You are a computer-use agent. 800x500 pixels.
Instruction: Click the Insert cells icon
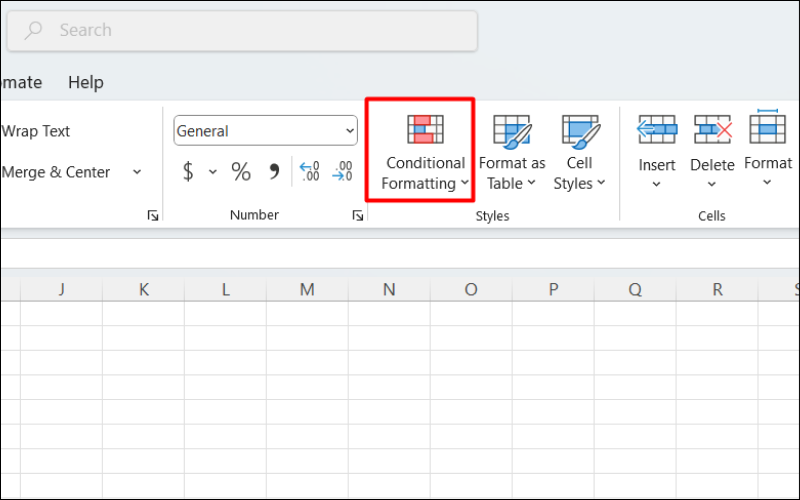coord(657,130)
